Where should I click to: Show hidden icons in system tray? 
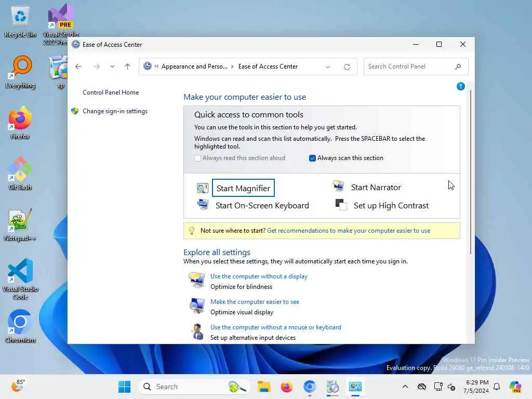pos(405,387)
